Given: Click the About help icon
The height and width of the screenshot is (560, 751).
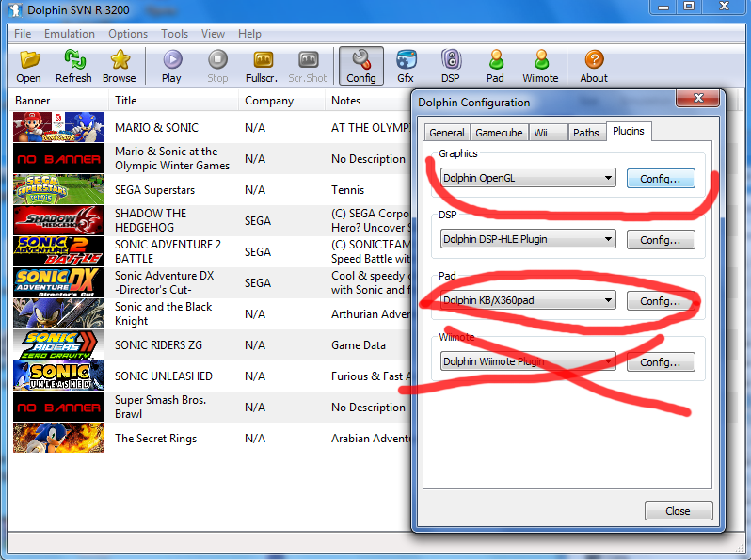Looking at the screenshot, I should click(594, 66).
